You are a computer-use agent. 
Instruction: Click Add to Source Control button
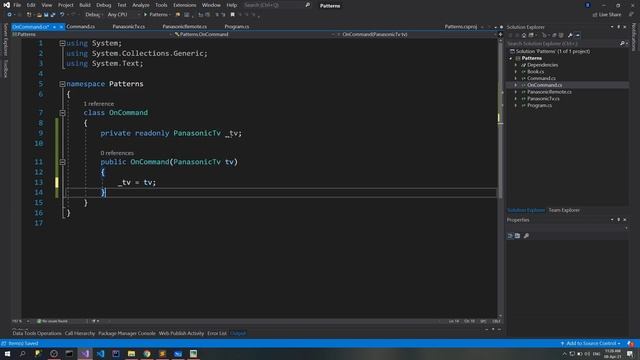[x=591, y=344]
